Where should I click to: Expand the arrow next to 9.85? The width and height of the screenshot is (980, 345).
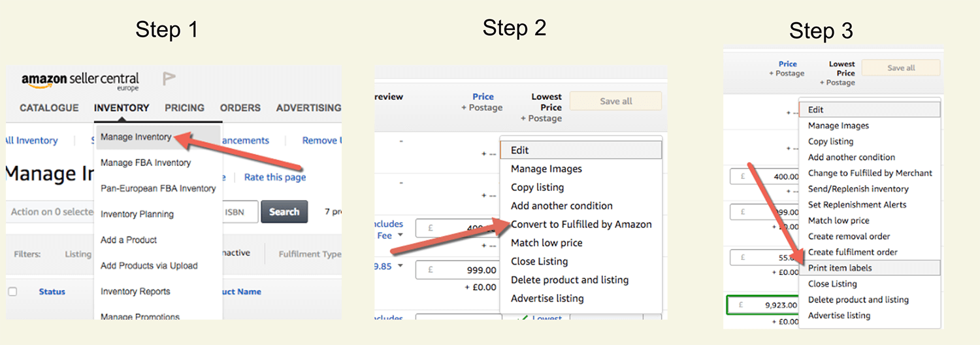tap(400, 266)
